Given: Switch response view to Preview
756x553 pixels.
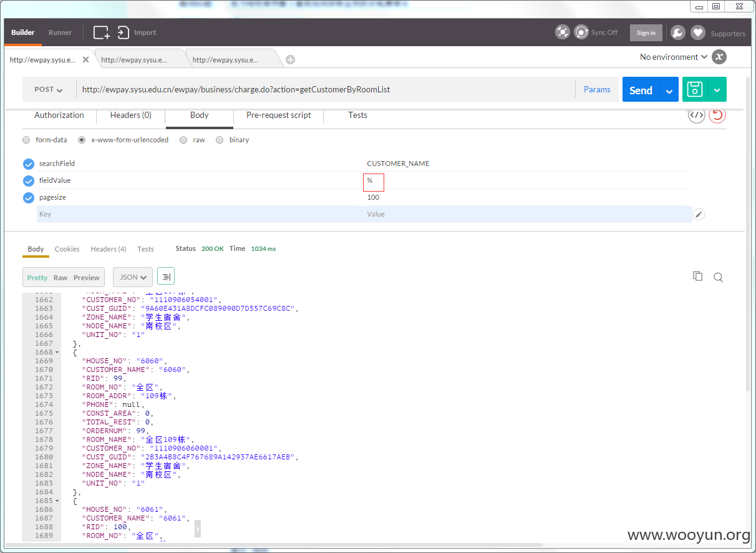Looking at the screenshot, I should [x=87, y=278].
